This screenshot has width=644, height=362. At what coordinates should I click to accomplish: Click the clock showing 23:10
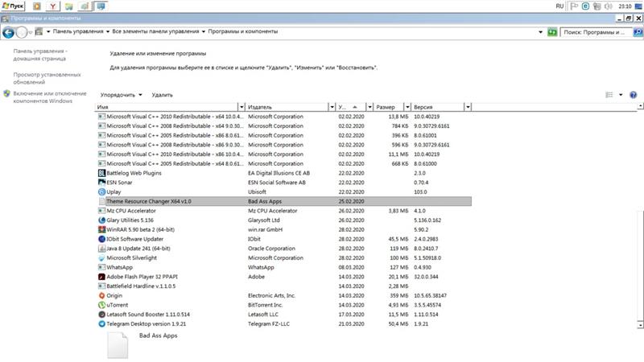(625, 6)
